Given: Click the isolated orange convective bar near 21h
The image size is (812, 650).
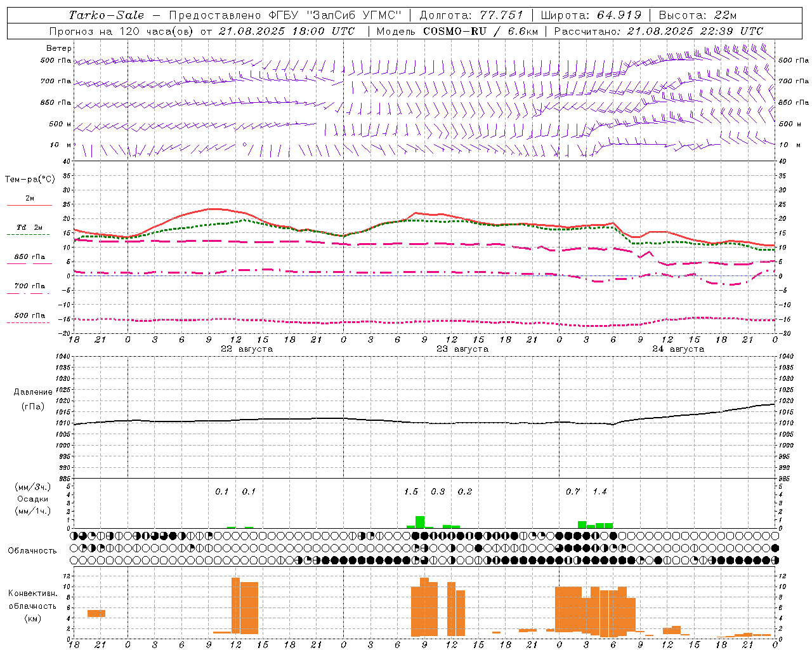Looking at the screenshot, I should 96,613.
